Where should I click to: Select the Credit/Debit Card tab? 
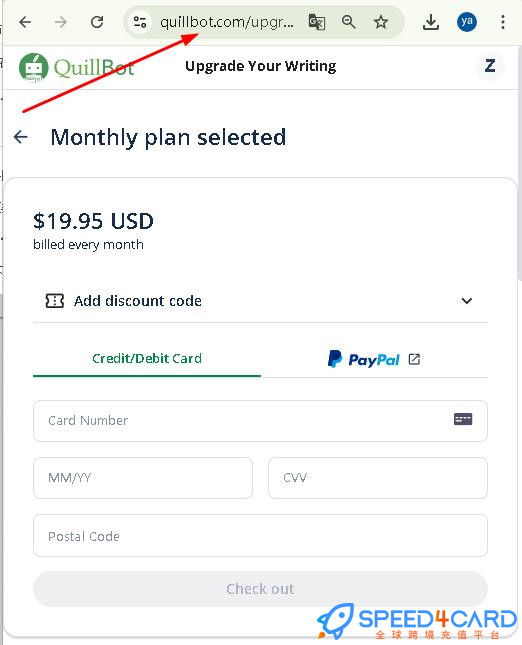coord(147,359)
